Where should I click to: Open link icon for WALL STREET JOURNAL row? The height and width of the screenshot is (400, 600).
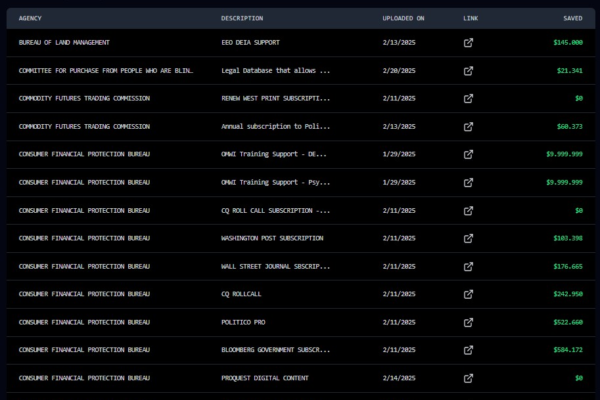(x=468, y=266)
